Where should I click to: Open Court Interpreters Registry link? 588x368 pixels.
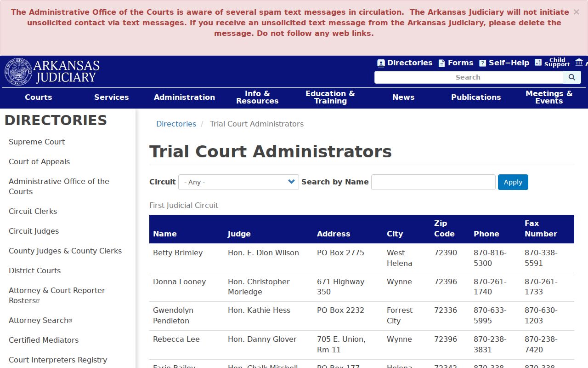pyautogui.click(x=58, y=360)
